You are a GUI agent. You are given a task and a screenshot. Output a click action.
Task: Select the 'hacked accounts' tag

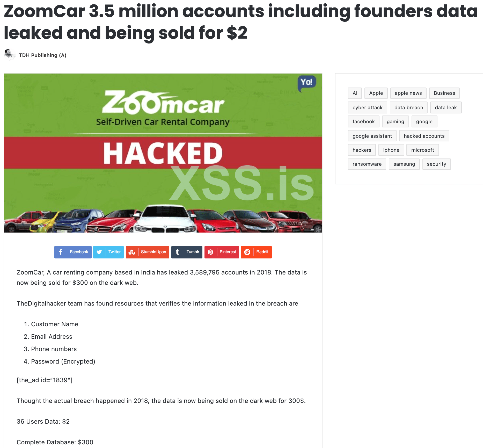[424, 136]
